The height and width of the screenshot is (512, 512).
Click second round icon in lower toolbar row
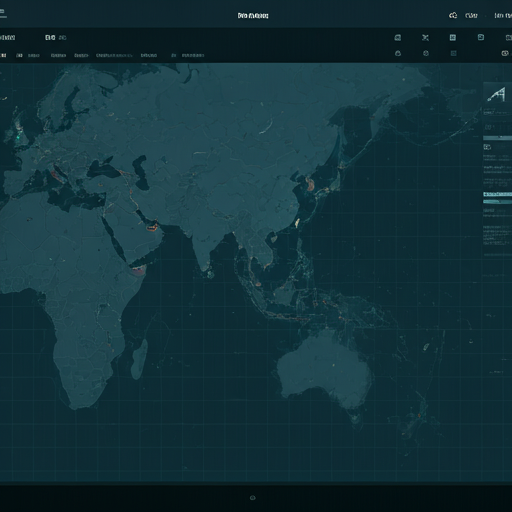[426, 53]
